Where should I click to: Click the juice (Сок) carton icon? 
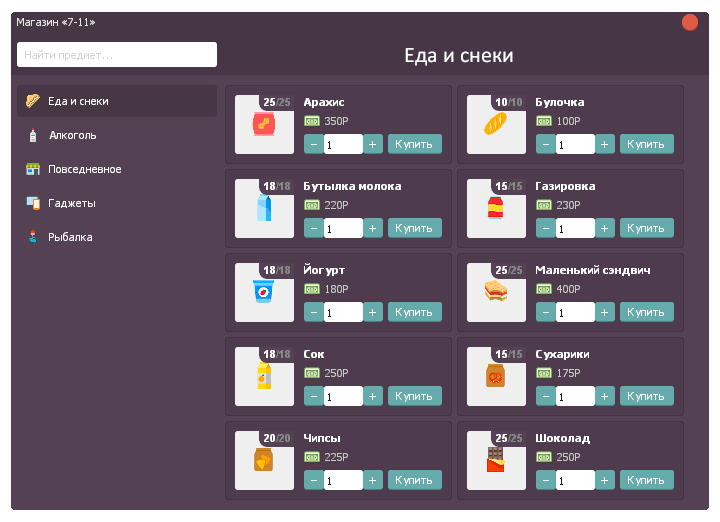coord(264,377)
